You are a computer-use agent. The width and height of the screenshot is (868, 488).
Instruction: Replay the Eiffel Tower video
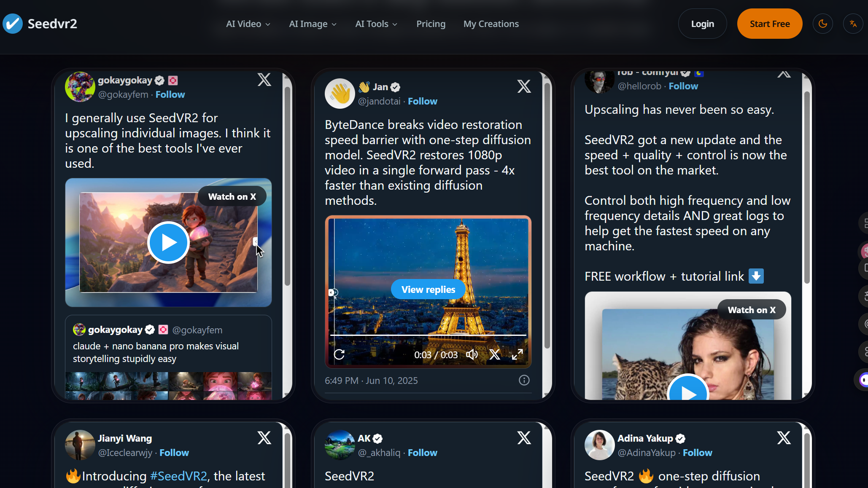pyautogui.click(x=340, y=354)
